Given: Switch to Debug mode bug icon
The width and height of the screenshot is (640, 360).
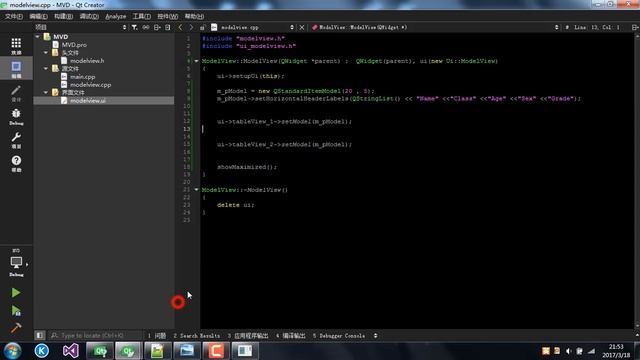Looking at the screenshot, I should tap(16, 116).
